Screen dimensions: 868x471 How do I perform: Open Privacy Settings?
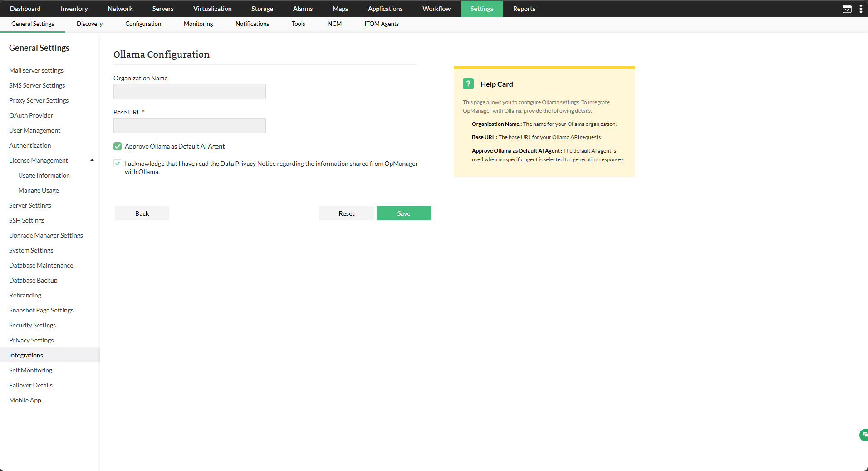click(x=31, y=340)
